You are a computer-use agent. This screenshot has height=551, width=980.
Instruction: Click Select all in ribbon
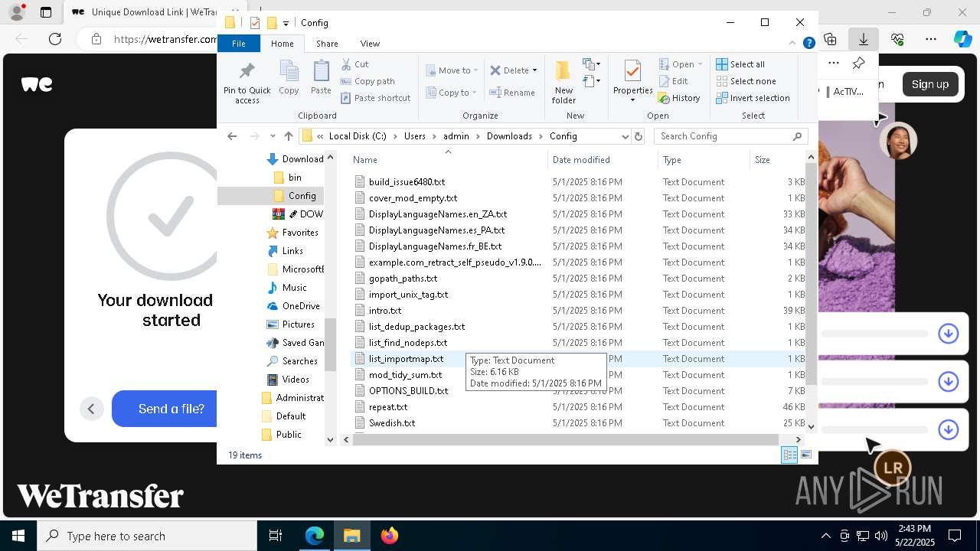(x=740, y=64)
